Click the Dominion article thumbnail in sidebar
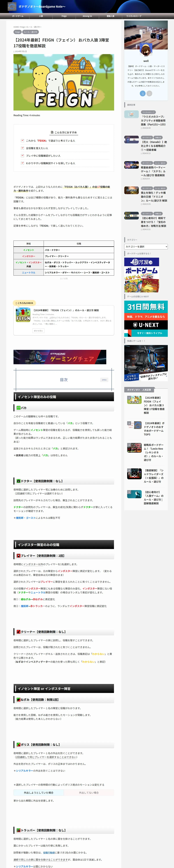The image size is (174, 868). pos(131,190)
